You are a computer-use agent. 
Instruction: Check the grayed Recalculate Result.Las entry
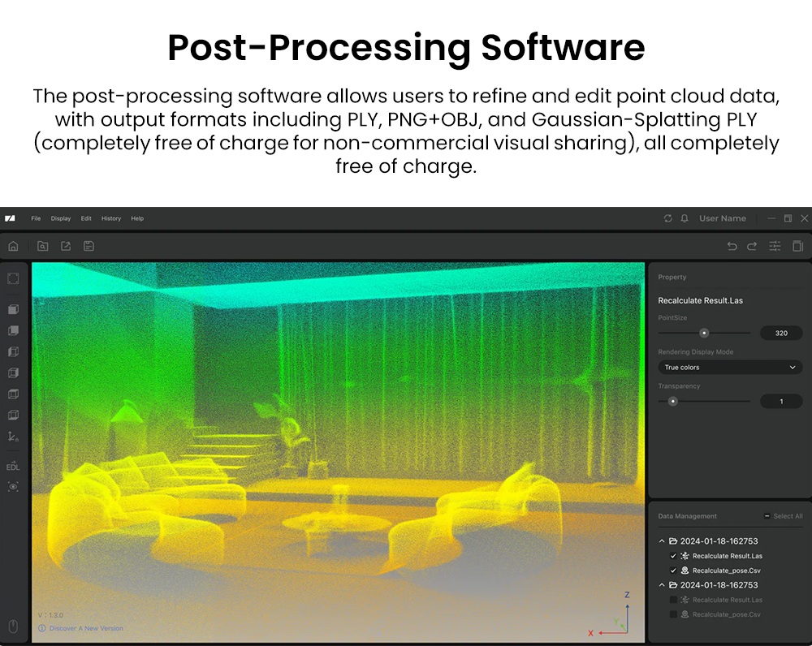point(673,600)
